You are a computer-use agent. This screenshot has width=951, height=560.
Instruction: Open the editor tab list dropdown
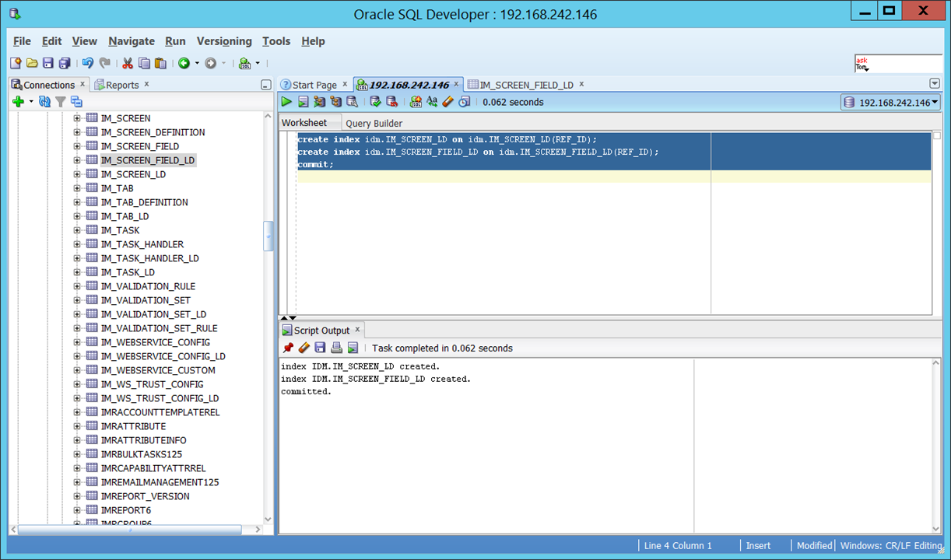click(935, 84)
